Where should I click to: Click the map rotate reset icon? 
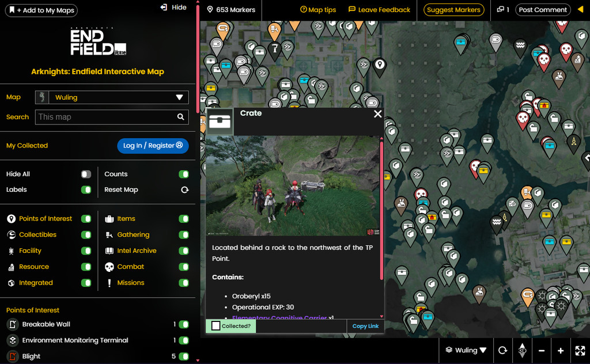(502, 350)
